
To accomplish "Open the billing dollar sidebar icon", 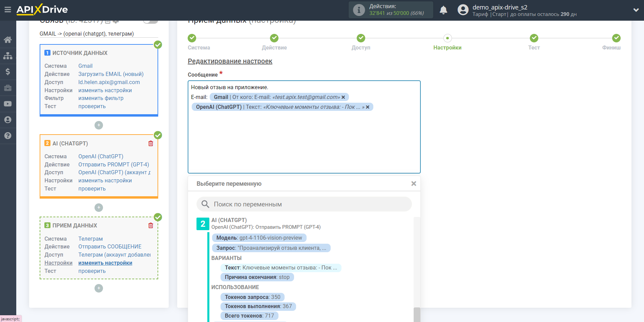I will pos(8,72).
